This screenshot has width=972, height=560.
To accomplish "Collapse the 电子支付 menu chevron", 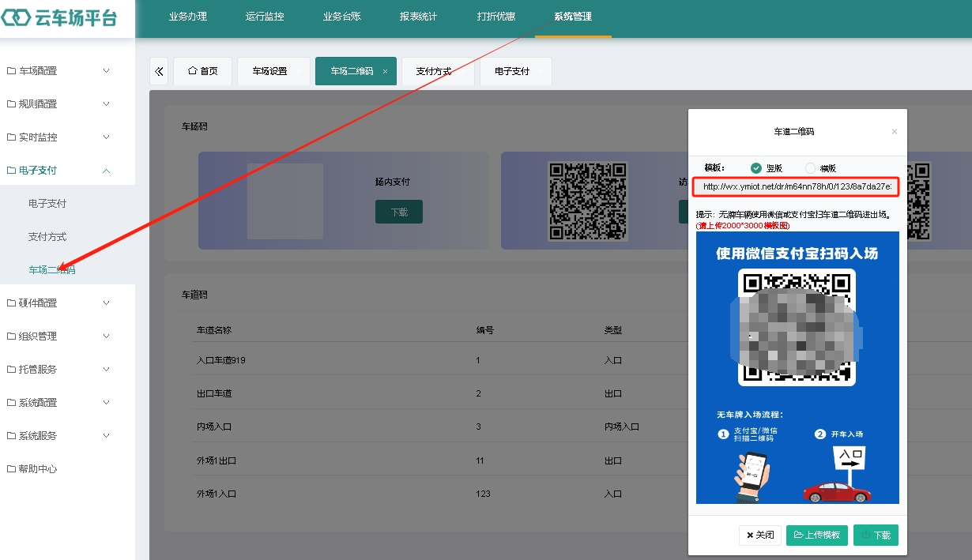I will pyautogui.click(x=107, y=171).
